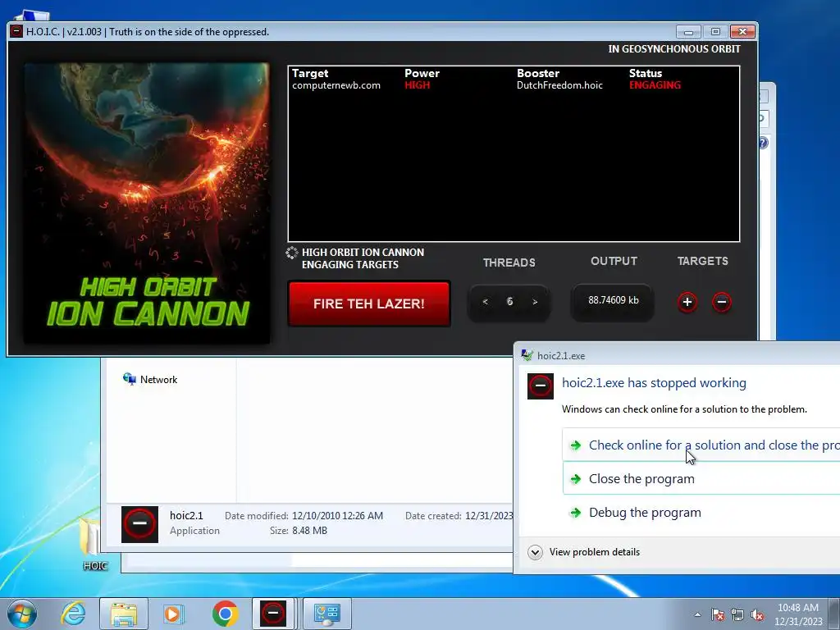The width and height of the screenshot is (840, 630).
Task: Switch to the HOIC taskbar button
Action: pos(273,614)
